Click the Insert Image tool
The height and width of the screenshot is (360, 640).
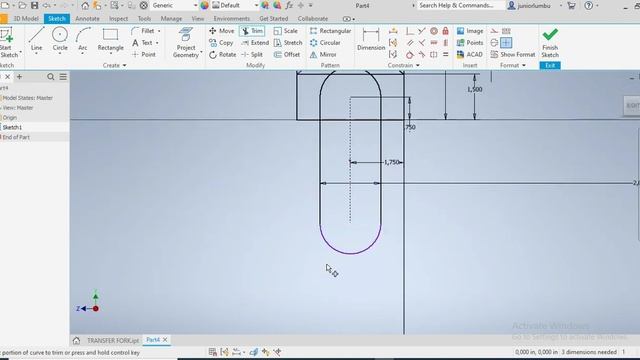pyautogui.click(x=470, y=31)
